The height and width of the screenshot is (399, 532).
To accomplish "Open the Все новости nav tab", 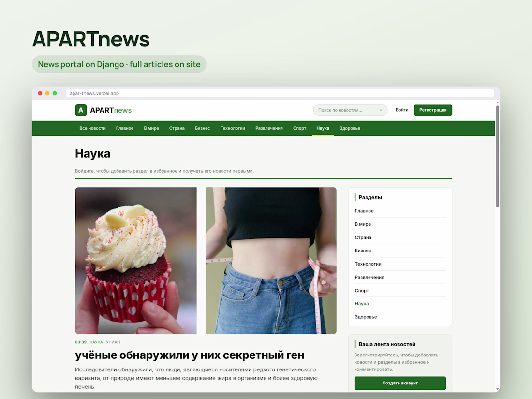I will (x=92, y=128).
